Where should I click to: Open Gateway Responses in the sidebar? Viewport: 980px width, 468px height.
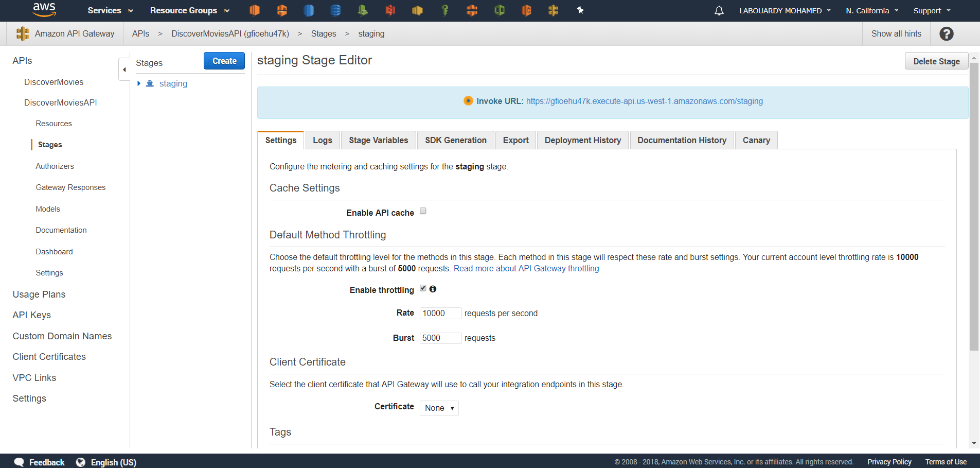(70, 187)
